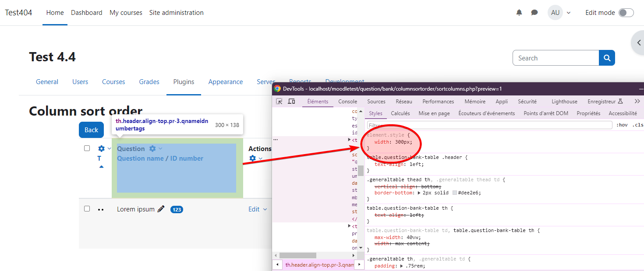The width and height of the screenshot is (644, 271).
Task: Click the question type icon in Lorem ipsum row
Action: click(101, 210)
